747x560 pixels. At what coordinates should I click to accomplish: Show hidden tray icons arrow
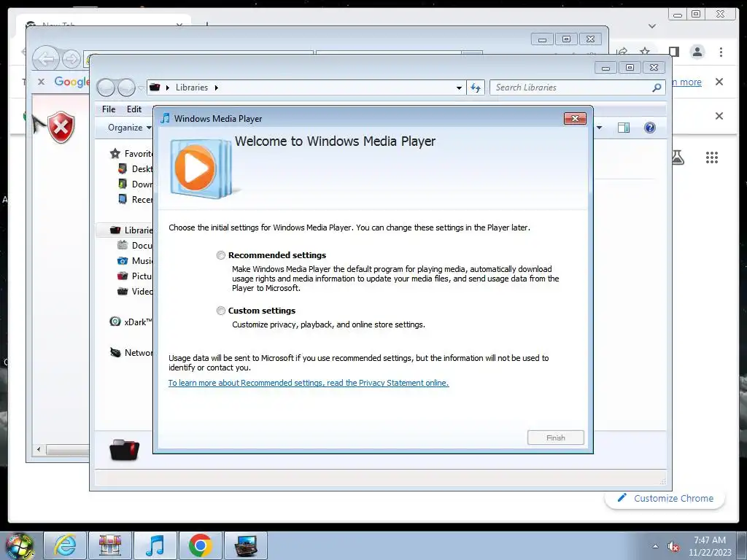pos(656,546)
